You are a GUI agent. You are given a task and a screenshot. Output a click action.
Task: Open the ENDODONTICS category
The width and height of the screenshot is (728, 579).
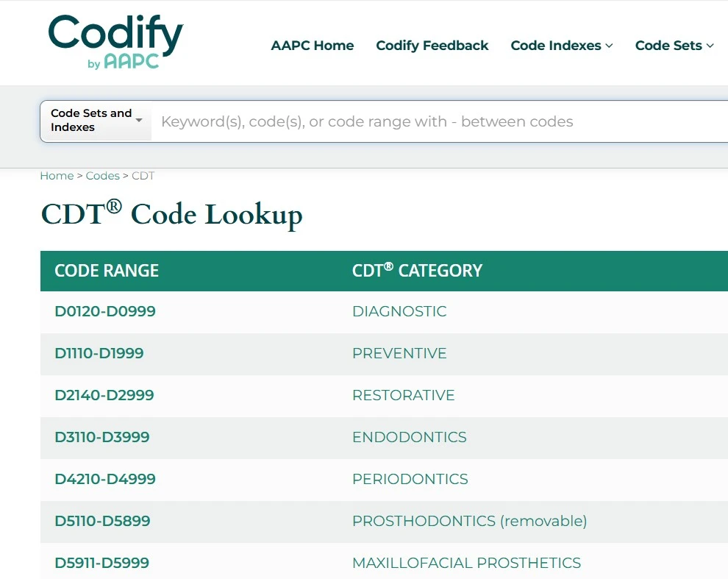(x=409, y=437)
